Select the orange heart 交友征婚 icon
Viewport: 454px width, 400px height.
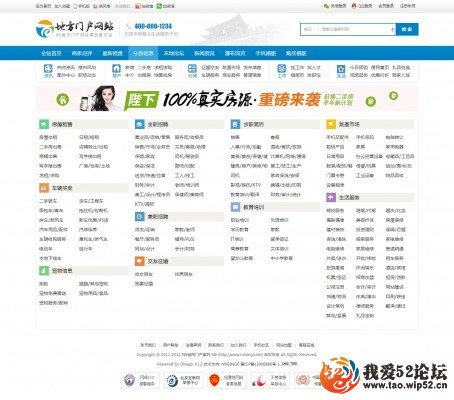click(140, 261)
